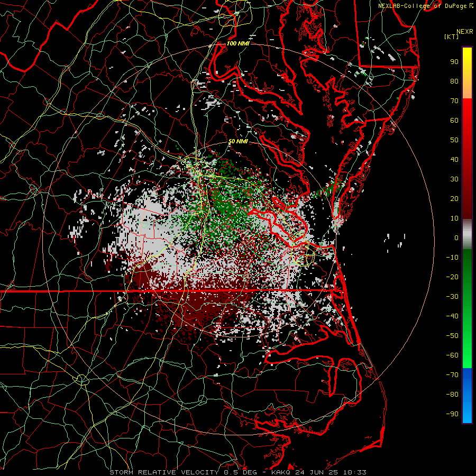The width and height of the screenshot is (476, 476).
Task: Click the -50 value on the velocity scale
Action: (x=452, y=336)
